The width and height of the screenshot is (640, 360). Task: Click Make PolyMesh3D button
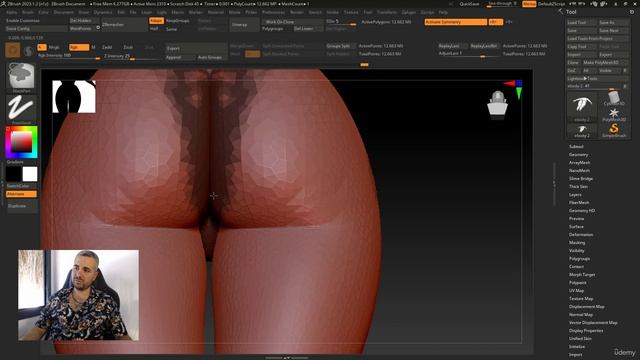pos(606,62)
